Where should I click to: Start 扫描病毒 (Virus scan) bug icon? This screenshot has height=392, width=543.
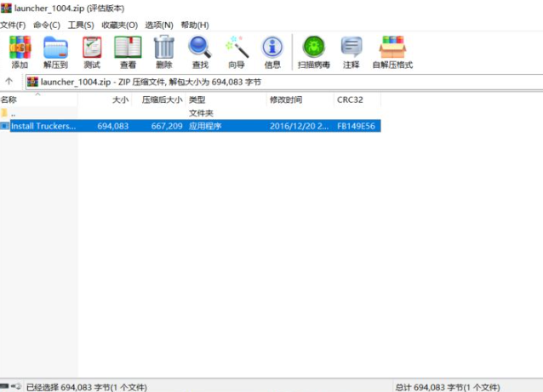pyautogui.click(x=314, y=47)
